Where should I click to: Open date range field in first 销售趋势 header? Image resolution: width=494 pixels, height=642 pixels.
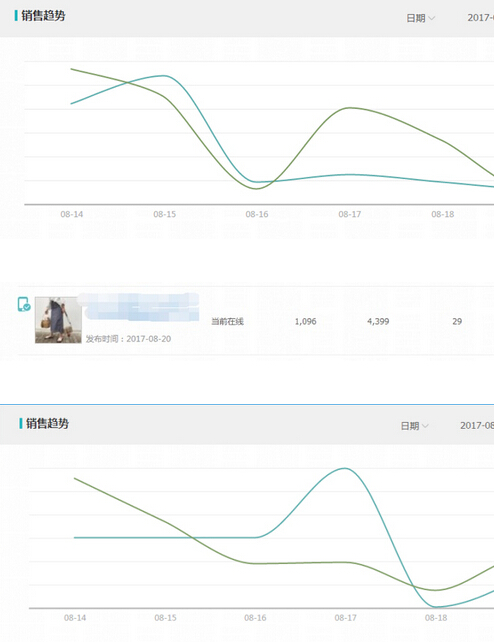480,18
